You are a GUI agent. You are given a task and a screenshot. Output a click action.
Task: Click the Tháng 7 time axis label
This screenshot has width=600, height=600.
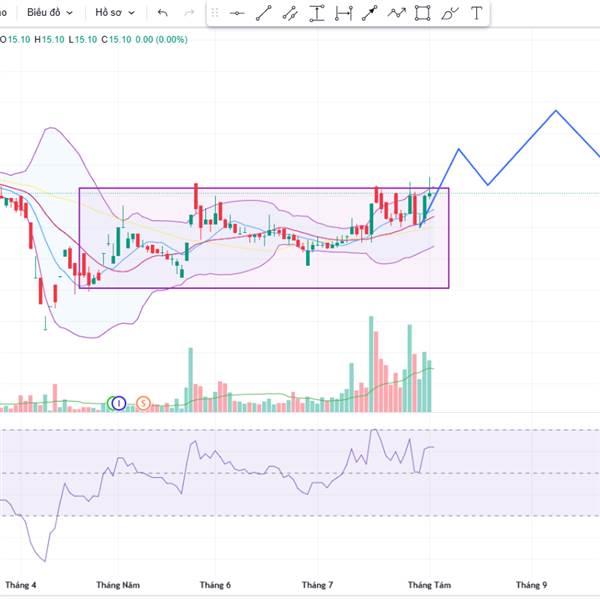(x=317, y=585)
